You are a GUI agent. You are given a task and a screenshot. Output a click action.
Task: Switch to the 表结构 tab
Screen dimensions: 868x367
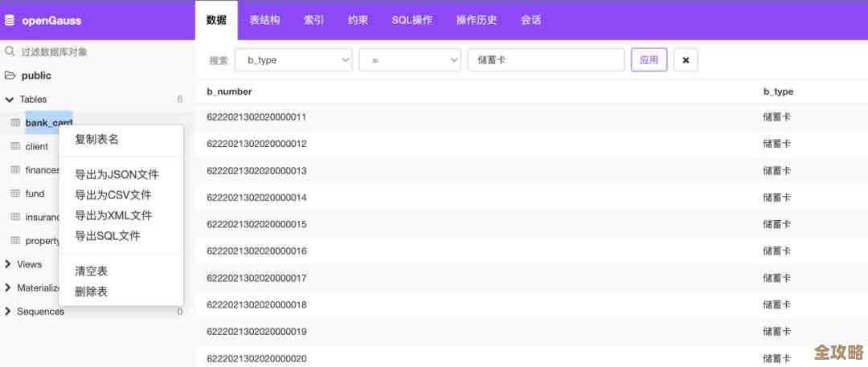point(264,21)
